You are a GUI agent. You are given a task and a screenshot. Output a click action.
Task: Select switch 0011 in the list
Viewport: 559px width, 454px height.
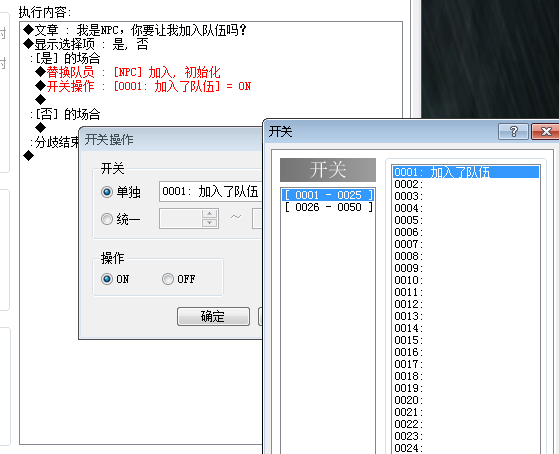[466, 292]
